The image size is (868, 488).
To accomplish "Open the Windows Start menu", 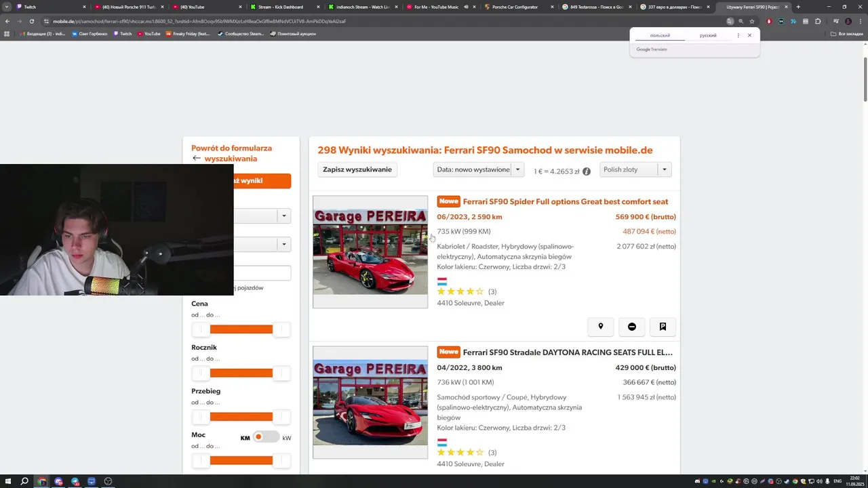I will [x=7, y=481].
